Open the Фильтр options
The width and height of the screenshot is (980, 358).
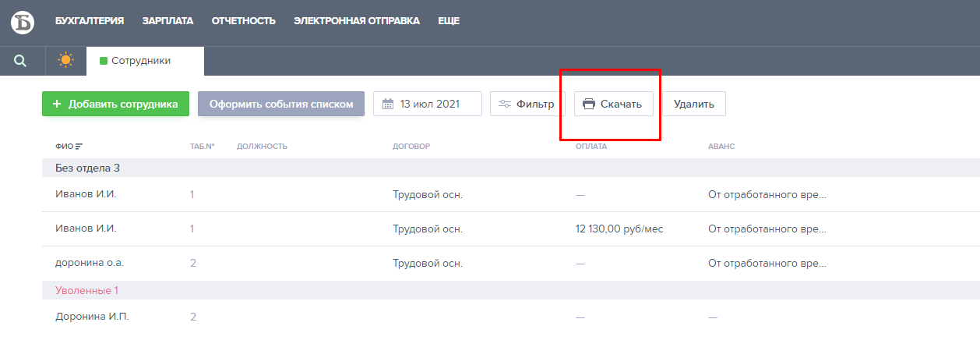[527, 104]
